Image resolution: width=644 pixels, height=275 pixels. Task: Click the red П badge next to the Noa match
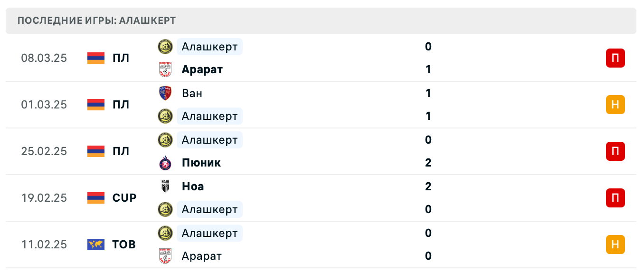[616, 198]
